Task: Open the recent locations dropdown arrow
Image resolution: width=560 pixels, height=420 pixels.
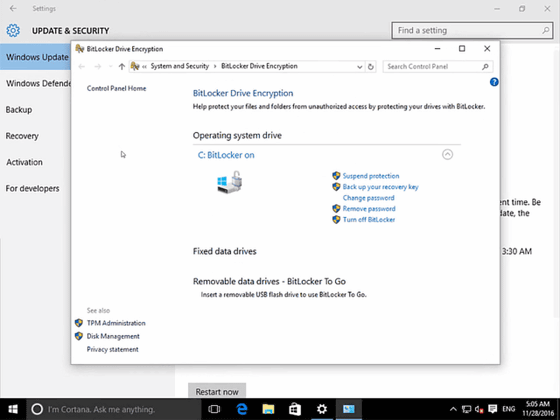Action: (110, 66)
